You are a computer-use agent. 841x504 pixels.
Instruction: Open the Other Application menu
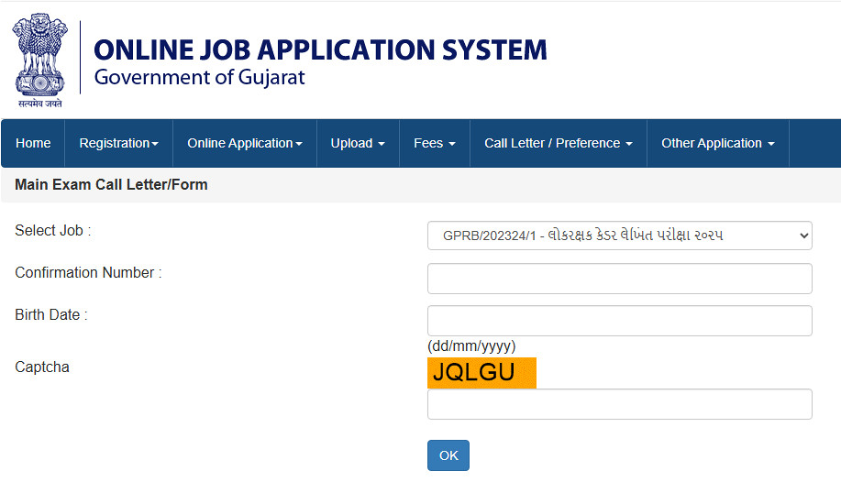tap(718, 143)
